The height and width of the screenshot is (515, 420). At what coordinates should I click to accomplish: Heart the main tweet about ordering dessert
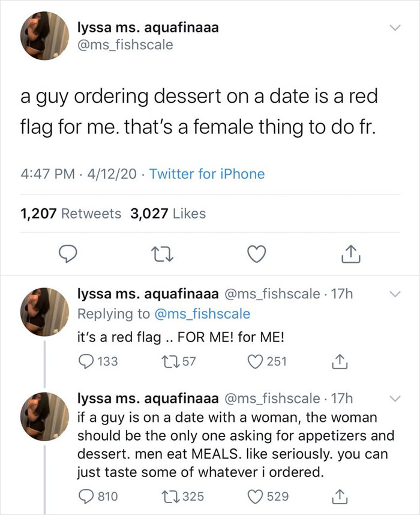(x=257, y=254)
